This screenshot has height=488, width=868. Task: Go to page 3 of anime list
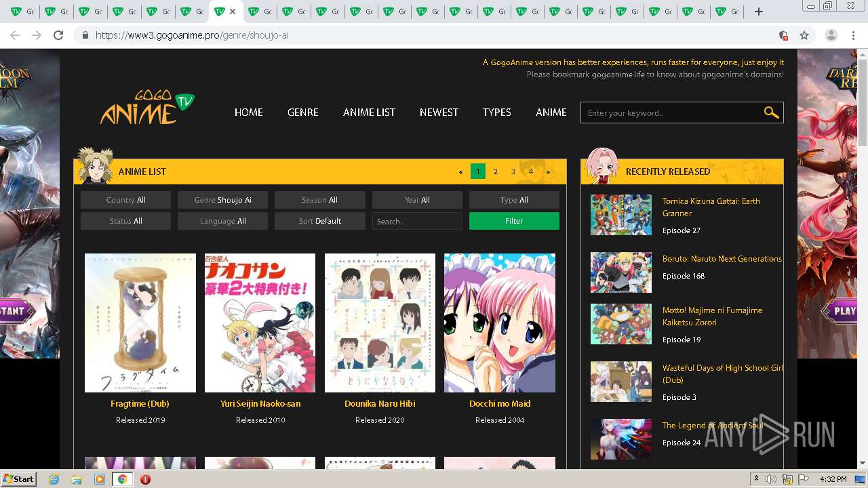[513, 171]
